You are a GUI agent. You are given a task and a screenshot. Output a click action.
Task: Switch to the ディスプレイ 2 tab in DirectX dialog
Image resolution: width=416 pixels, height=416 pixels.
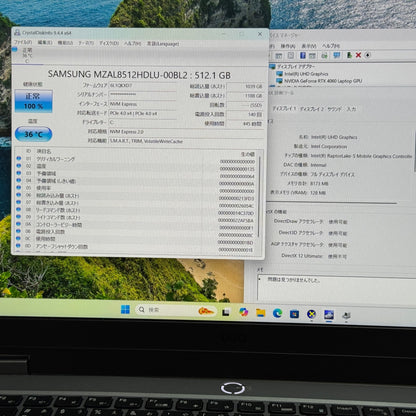point(312,109)
